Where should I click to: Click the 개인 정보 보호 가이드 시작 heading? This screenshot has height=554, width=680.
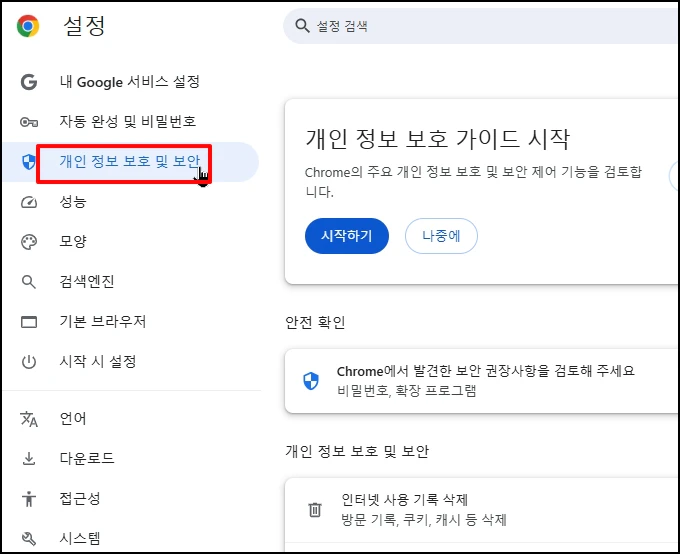point(438,139)
